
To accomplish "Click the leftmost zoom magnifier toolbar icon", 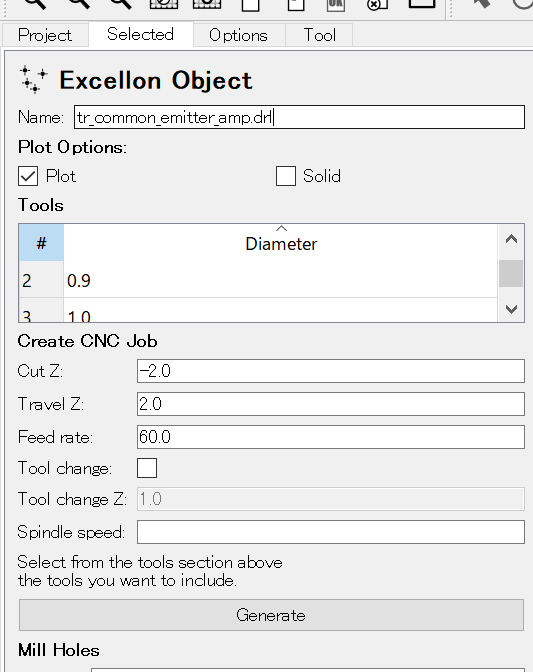I will tap(35, 3).
